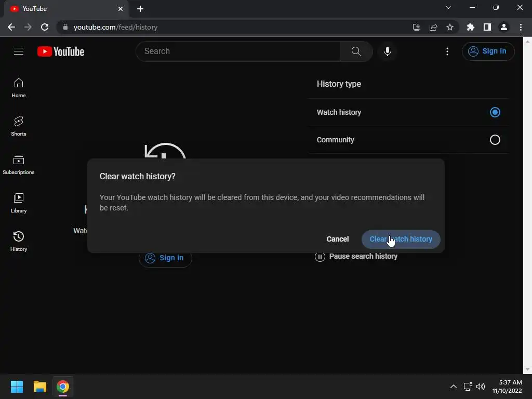This screenshot has width=532, height=399.
Task: Open the Chrome profile icon
Action: click(x=504, y=27)
